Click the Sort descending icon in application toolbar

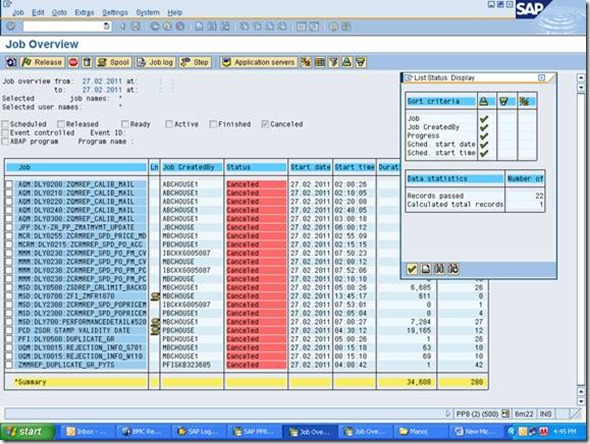[x=360, y=62]
